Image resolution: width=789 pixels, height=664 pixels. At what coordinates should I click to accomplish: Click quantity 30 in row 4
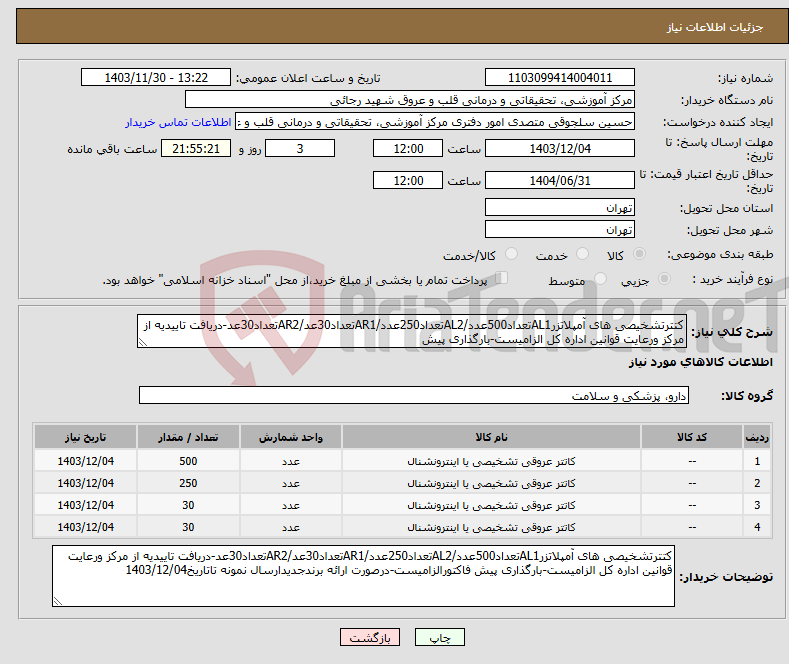click(188, 527)
